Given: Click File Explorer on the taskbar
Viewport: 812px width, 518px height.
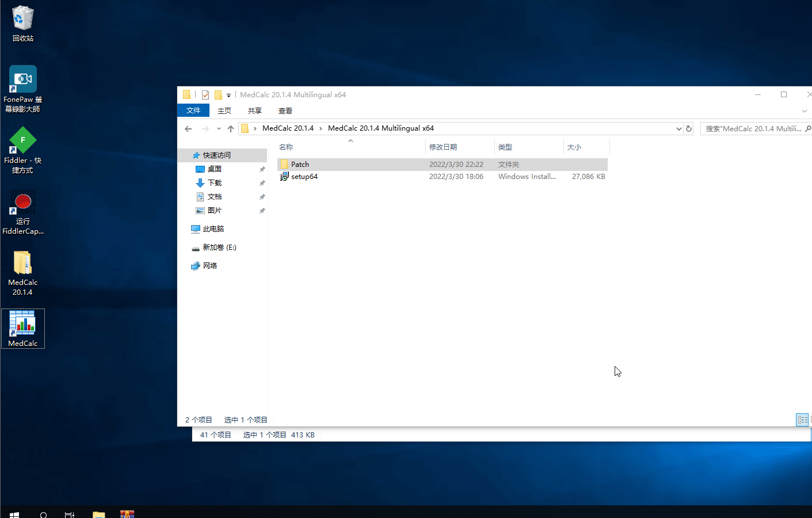Looking at the screenshot, I should [99, 515].
